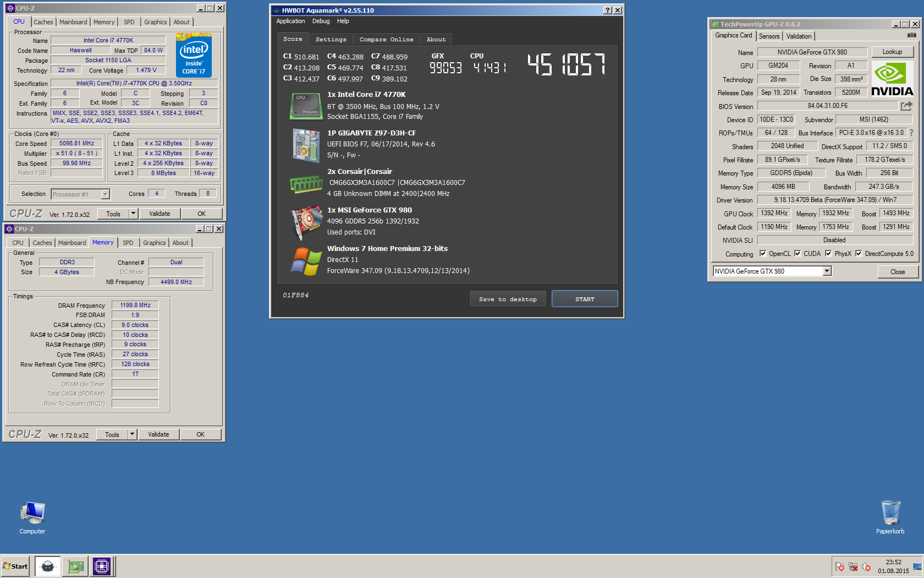Click the Lookup button in GPU-Z
This screenshot has height=578, width=924.
click(892, 52)
